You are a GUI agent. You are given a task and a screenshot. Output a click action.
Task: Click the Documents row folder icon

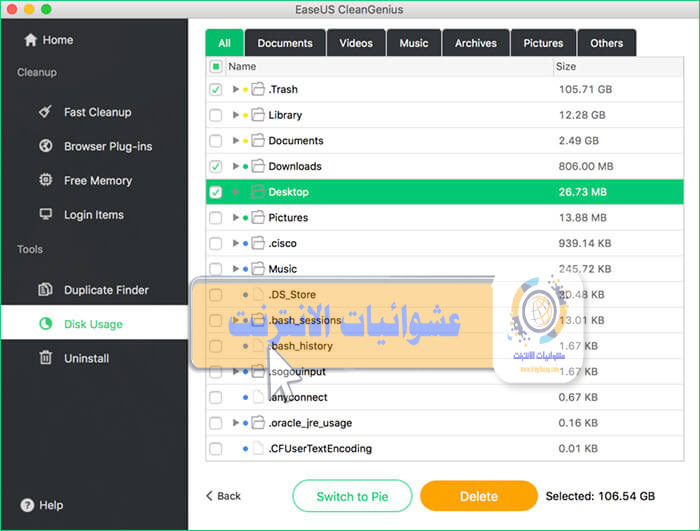[x=258, y=140]
